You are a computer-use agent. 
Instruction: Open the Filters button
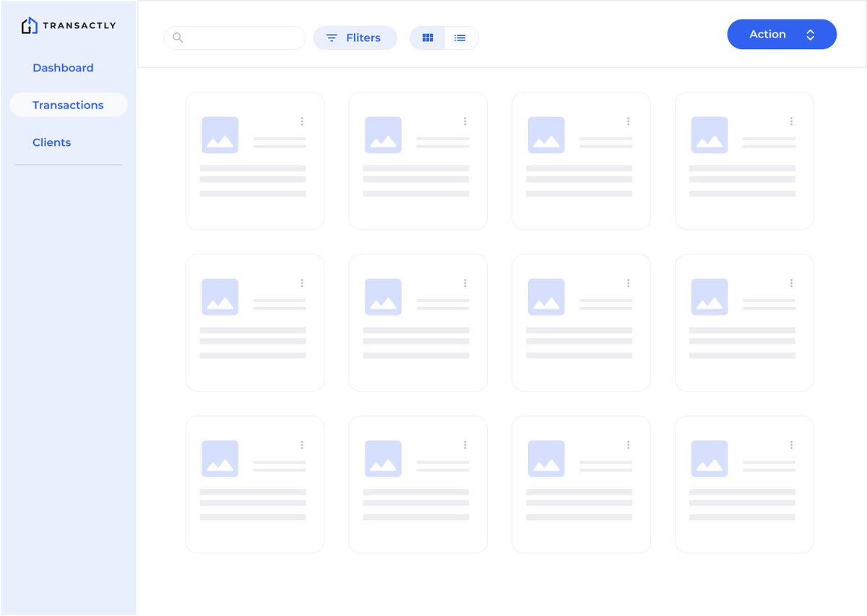click(355, 38)
